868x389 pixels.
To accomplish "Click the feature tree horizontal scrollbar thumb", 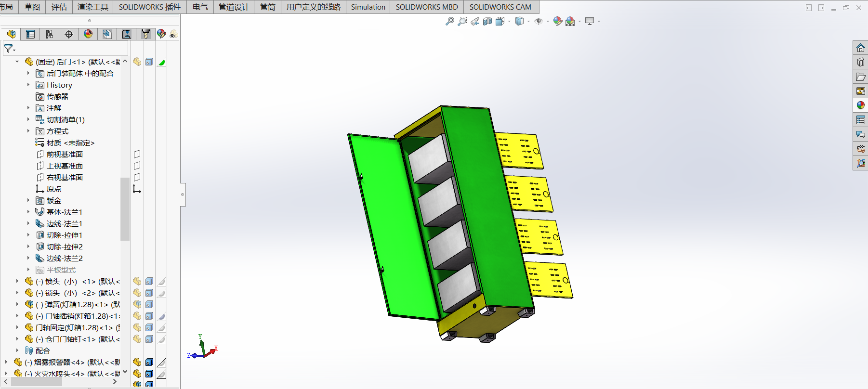I will tap(37, 381).
